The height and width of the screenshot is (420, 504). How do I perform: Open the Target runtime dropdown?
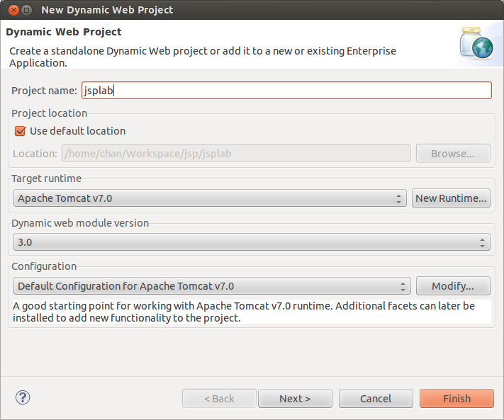210,198
